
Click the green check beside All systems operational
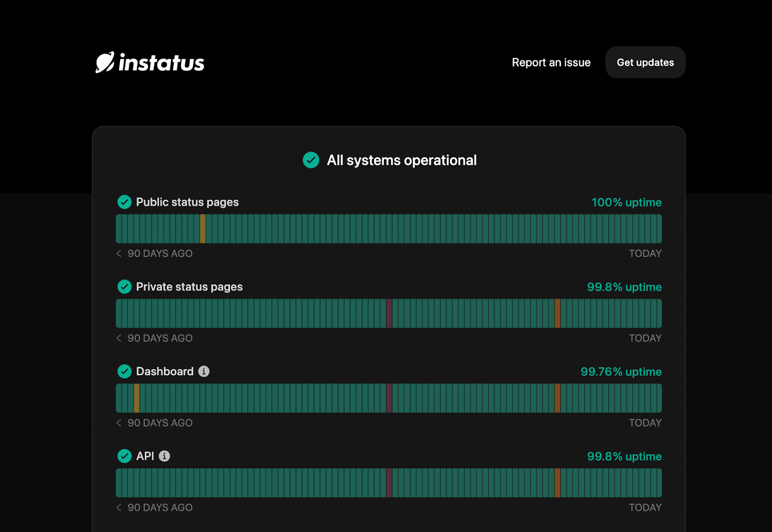pyautogui.click(x=311, y=160)
